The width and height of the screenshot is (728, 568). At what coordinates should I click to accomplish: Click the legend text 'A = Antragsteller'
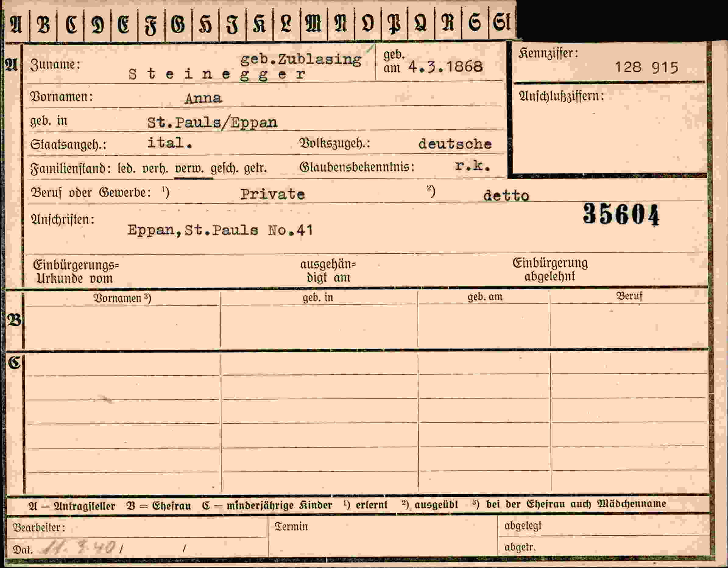[72, 507]
